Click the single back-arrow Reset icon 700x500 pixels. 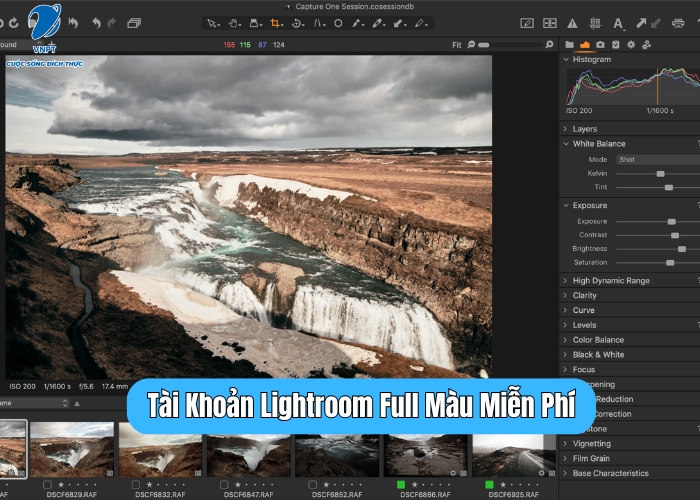tap(73, 23)
